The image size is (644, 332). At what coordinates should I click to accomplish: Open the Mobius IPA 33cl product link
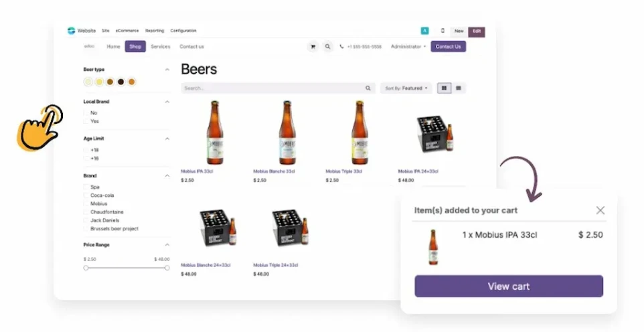pyautogui.click(x=199, y=171)
